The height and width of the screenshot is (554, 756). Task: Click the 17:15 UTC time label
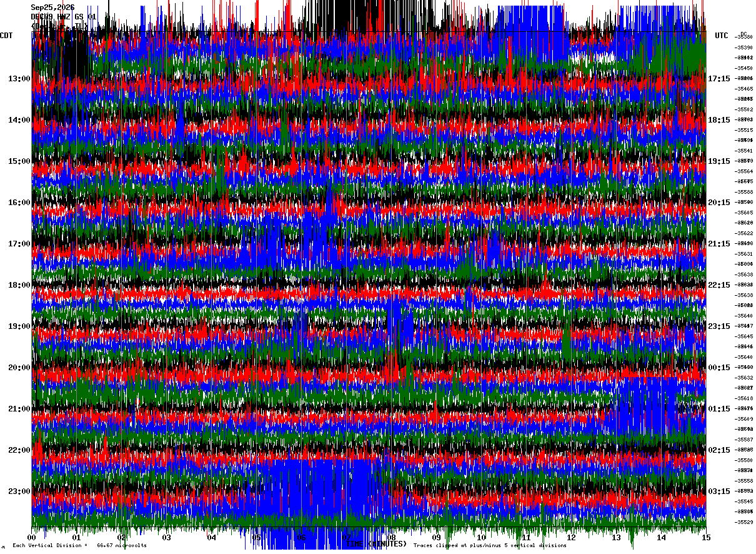[x=719, y=79]
